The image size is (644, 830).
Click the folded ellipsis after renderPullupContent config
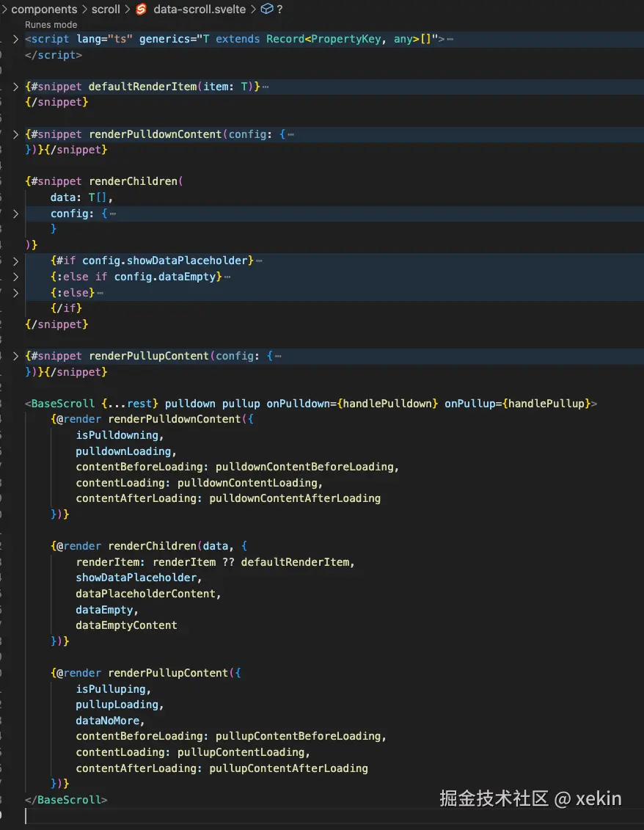(x=278, y=357)
